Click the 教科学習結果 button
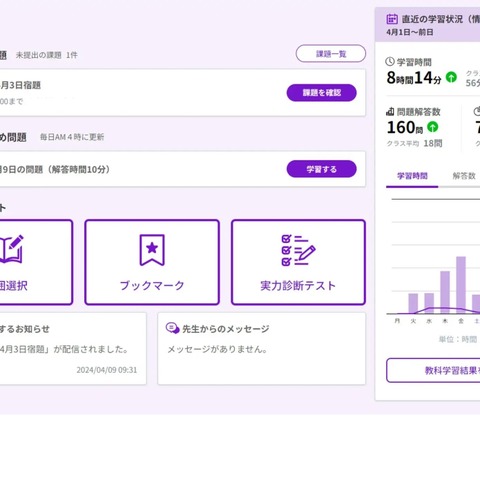The width and height of the screenshot is (480, 480). (433, 370)
